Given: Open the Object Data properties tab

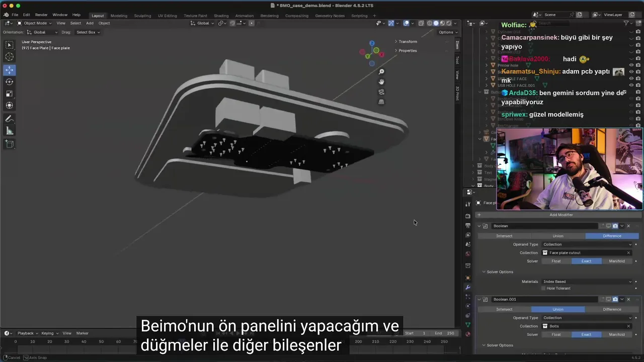Looking at the screenshot, I should coord(468,324).
